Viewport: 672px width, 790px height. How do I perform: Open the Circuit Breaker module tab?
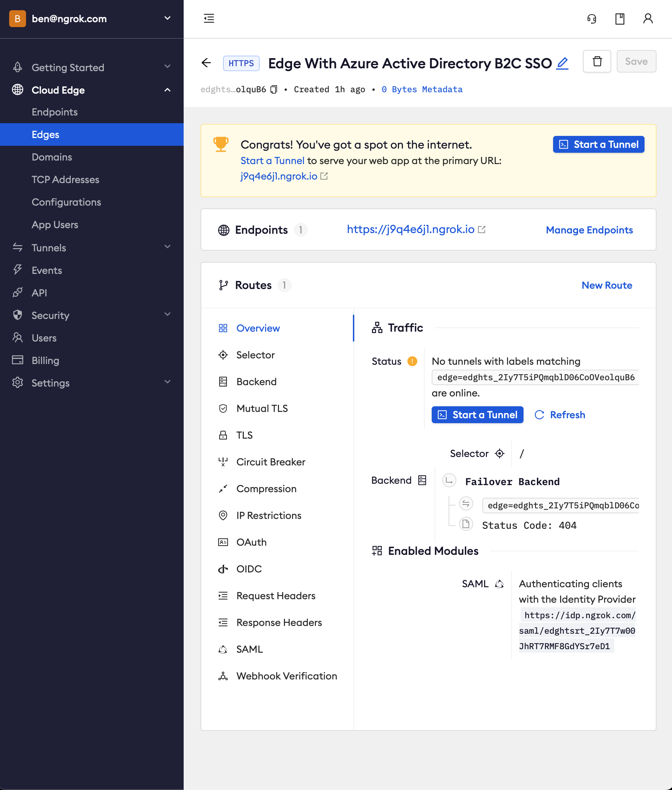click(277, 462)
